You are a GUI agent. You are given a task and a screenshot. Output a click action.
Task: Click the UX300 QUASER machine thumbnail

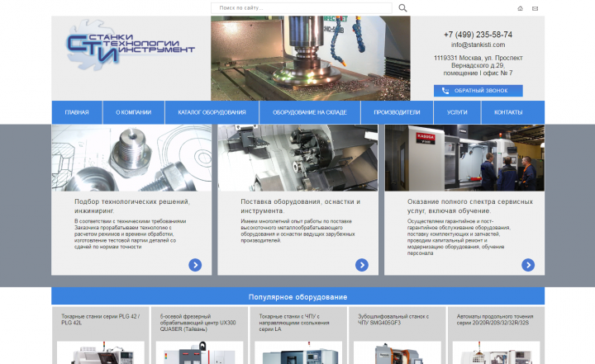[200, 352]
